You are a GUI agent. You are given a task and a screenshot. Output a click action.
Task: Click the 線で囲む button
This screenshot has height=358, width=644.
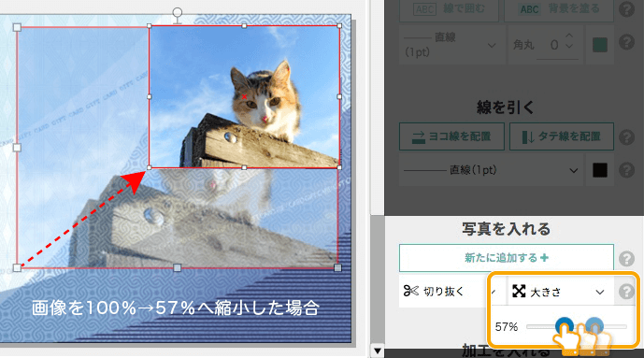coord(449,9)
